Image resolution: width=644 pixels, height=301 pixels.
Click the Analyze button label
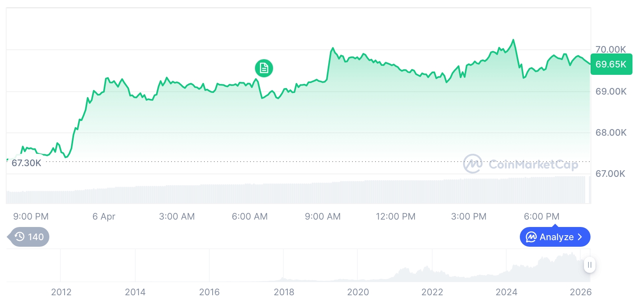tap(556, 237)
